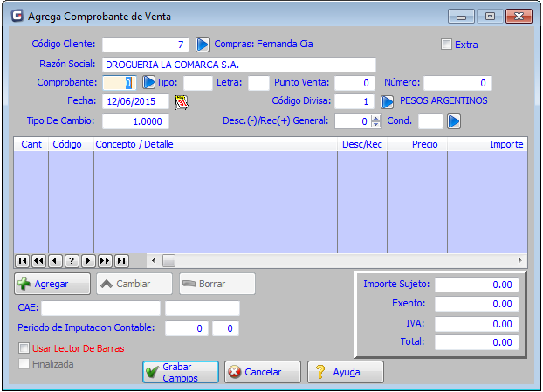The width and height of the screenshot is (543, 392).
Task: Click the question mark locate navigator button
Action: click(x=72, y=260)
